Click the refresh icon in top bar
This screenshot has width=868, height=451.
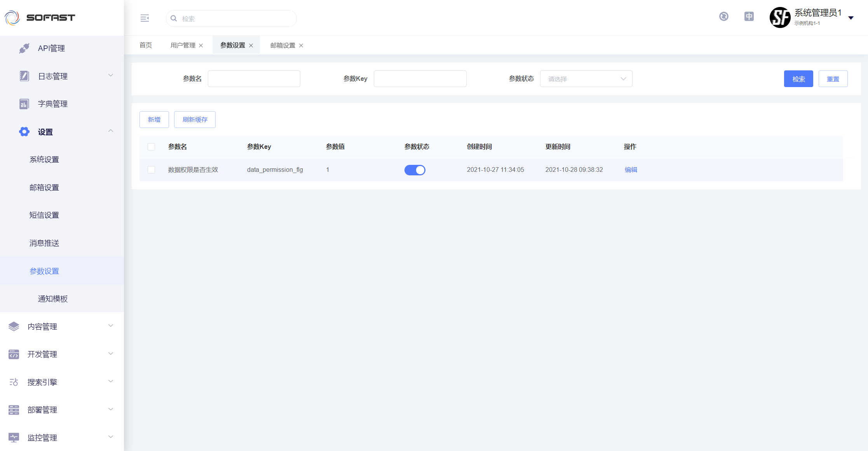pos(723,16)
